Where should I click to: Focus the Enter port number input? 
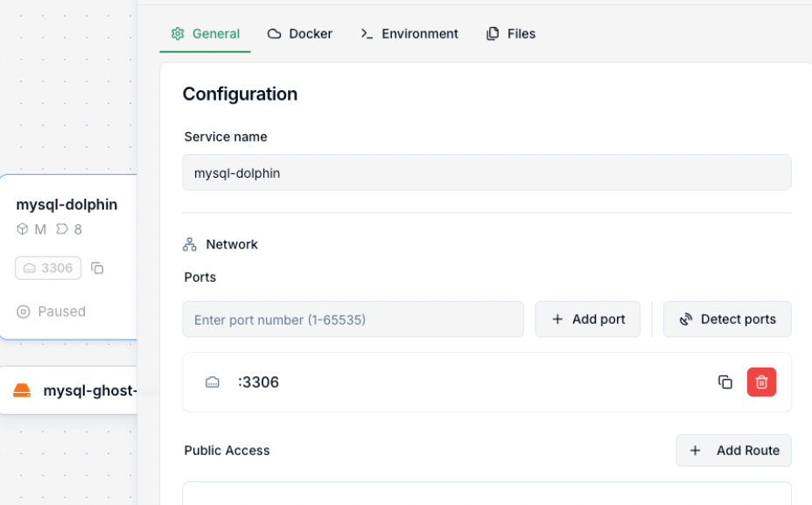click(353, 319)
